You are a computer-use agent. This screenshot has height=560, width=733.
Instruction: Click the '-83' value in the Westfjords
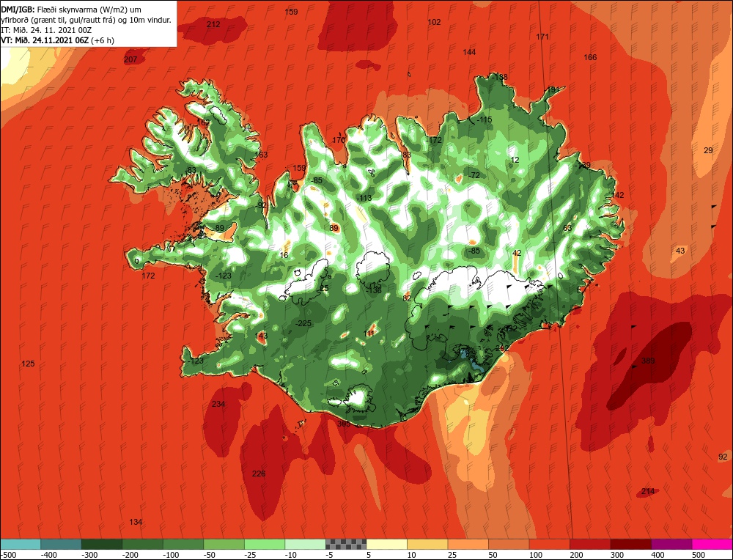[x=191, y=170]
